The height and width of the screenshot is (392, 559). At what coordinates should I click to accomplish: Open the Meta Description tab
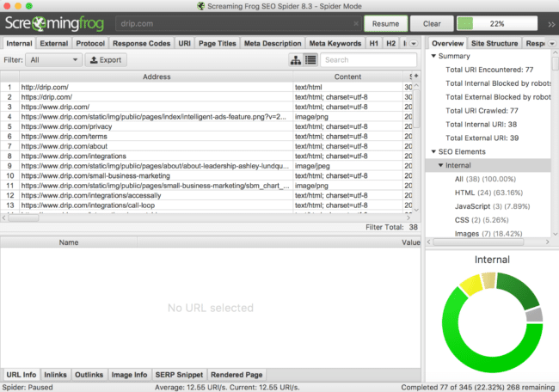coord(273,44)
